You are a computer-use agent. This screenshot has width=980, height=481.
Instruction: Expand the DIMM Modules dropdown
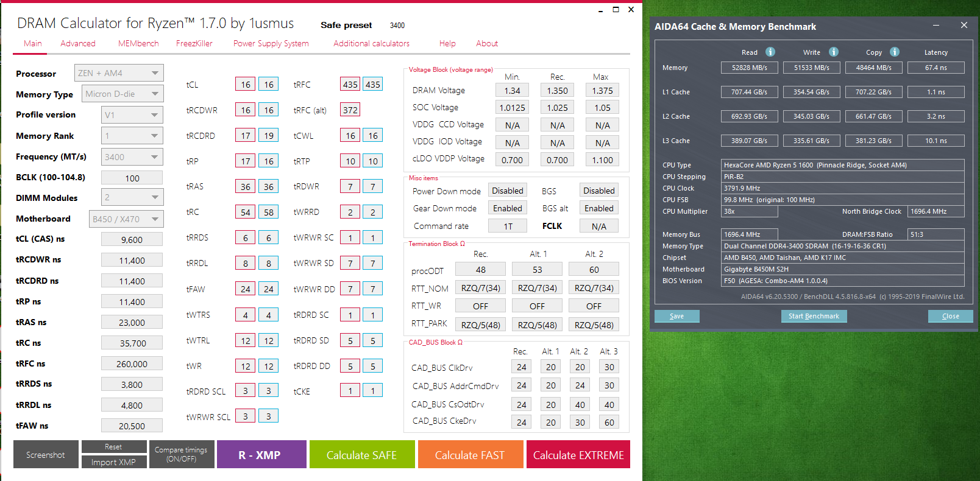point(132,197)
